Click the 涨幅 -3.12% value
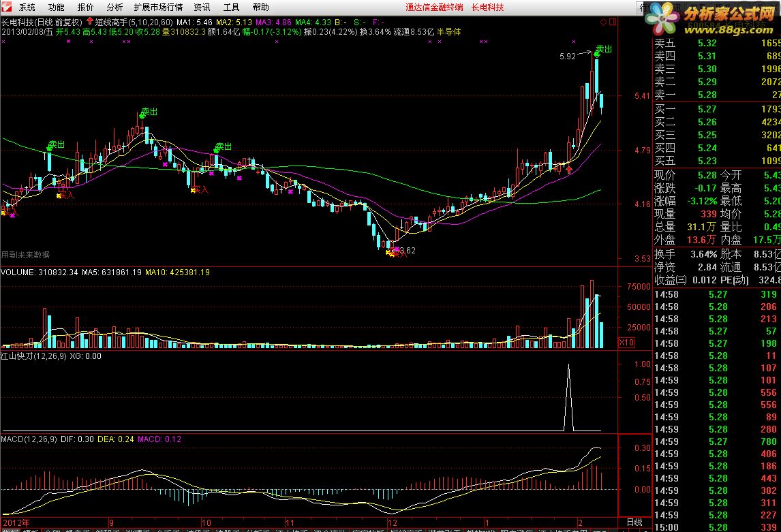 (x=703, y=201)
